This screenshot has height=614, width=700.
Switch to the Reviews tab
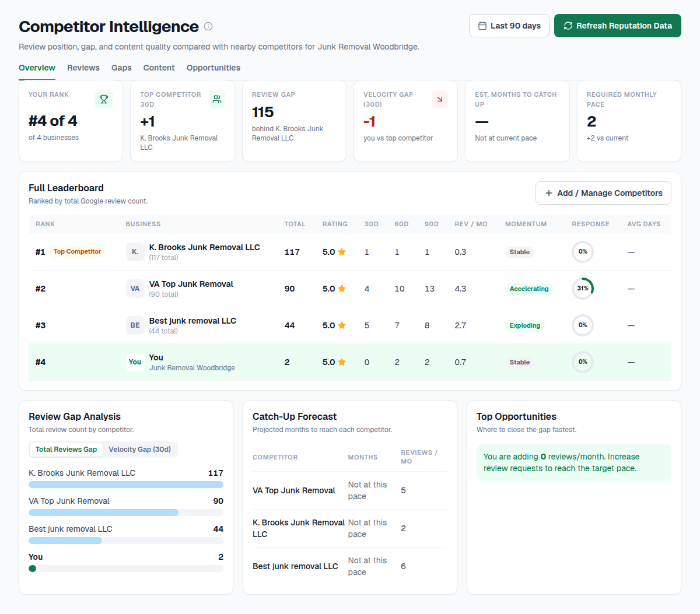(x=83, y=68)
